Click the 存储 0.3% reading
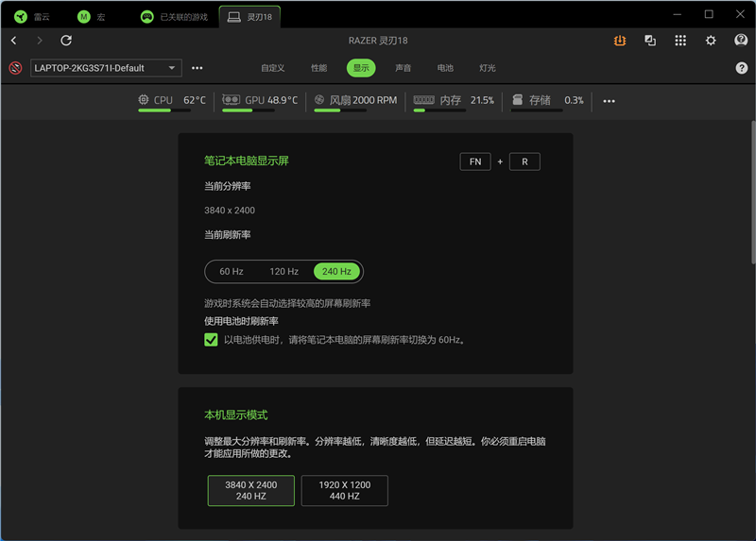756x541 pixels. tap(557, 100)
